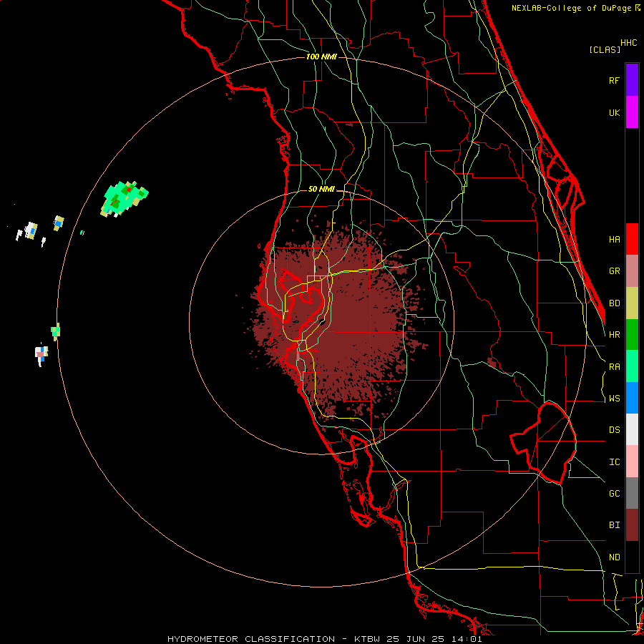This screenshot has width=644, height=644.
Task: Click the HR legend label text
Action: tap(614, 335)
